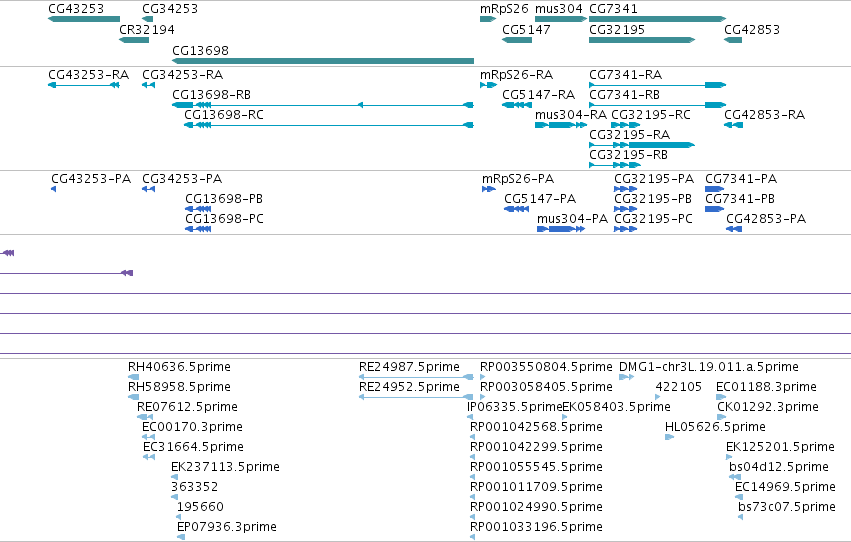This screenshot has height=542, width=851.
Task: Select the CG7341 gene feature
Action: coord(657,19)
